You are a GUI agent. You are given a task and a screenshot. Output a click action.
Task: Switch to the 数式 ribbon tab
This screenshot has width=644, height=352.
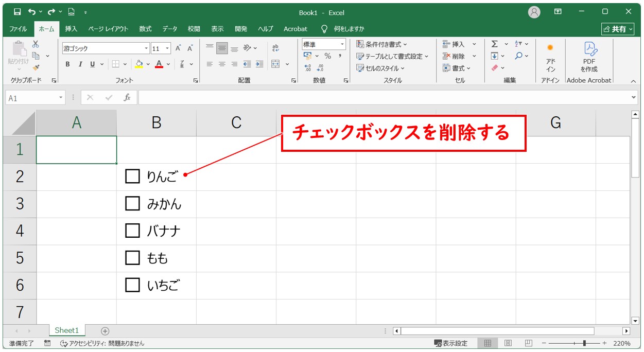click(145, 29)
